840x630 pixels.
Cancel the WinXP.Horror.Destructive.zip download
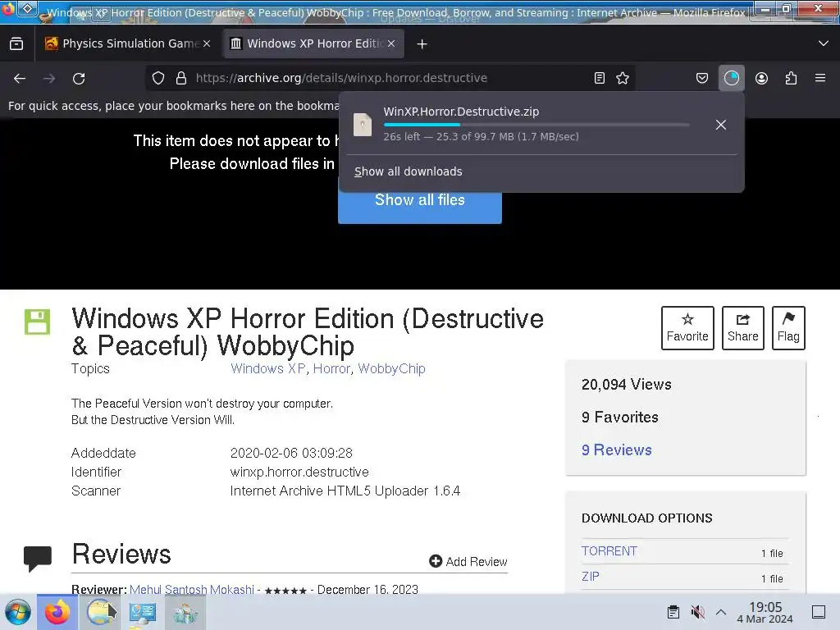(x=721, y=125)
